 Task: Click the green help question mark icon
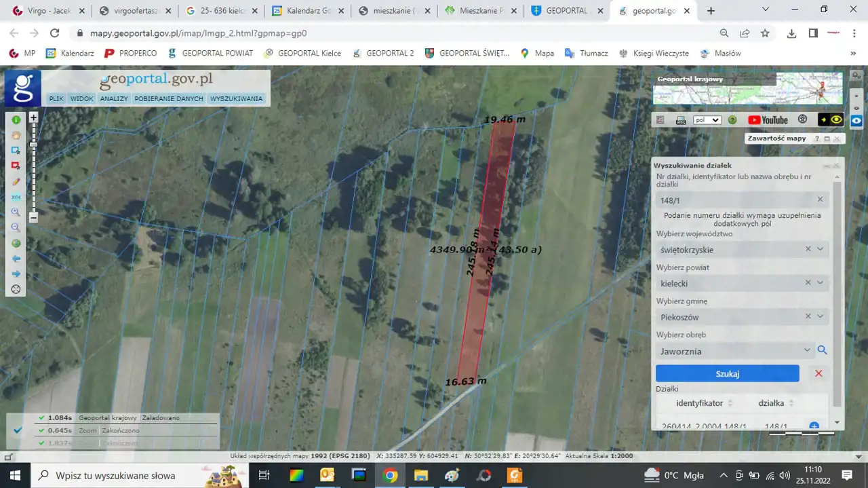(732, 120)
